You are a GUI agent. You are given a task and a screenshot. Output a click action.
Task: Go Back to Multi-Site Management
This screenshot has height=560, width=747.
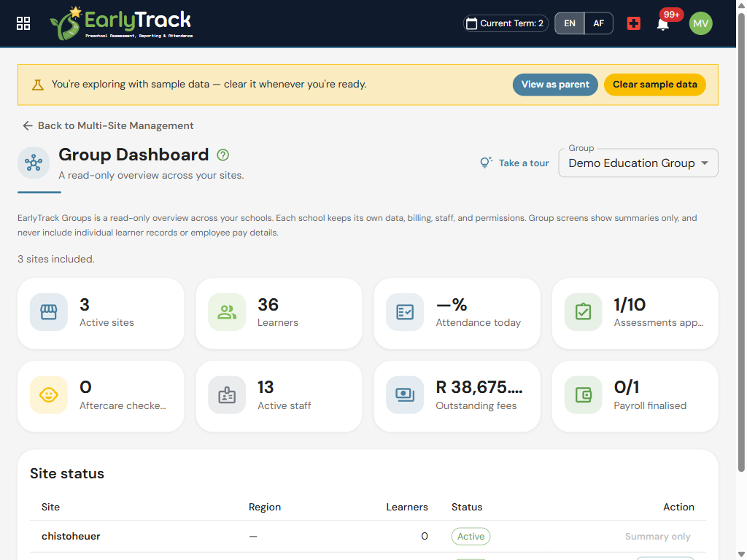click(x=108, y=125)
